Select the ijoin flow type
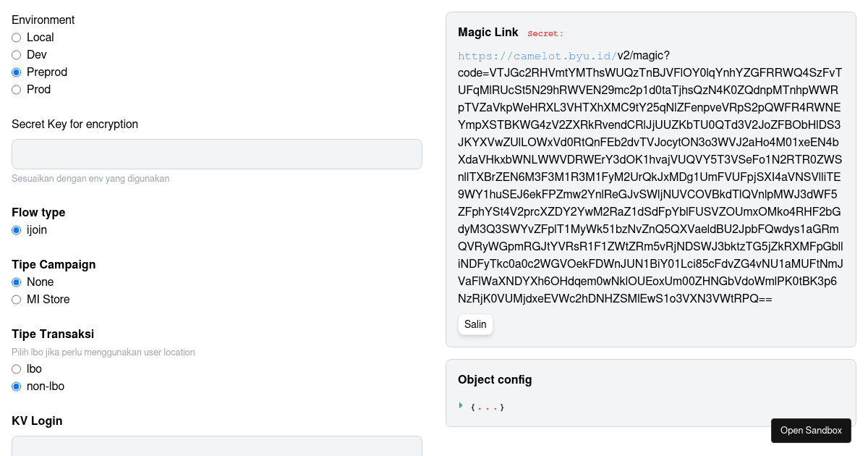The image size is (868, 456). click(x=16, y=230)
